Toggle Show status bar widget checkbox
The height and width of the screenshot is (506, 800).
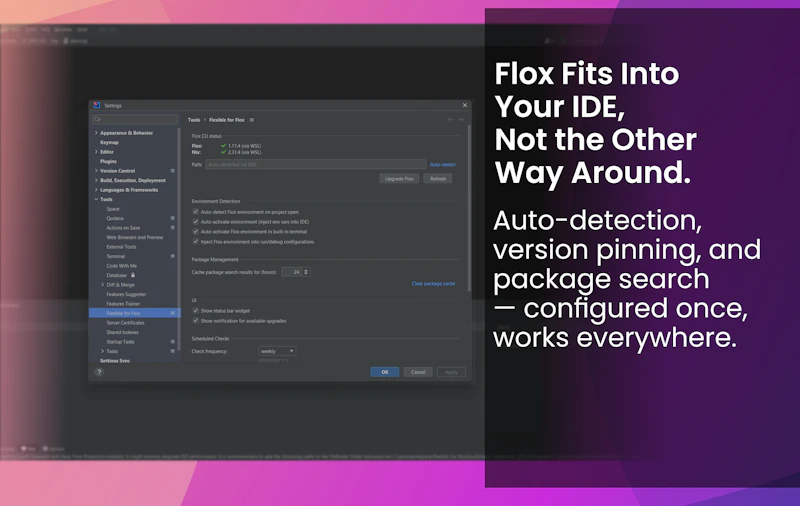pyautogui.click(x=195, y=311)
